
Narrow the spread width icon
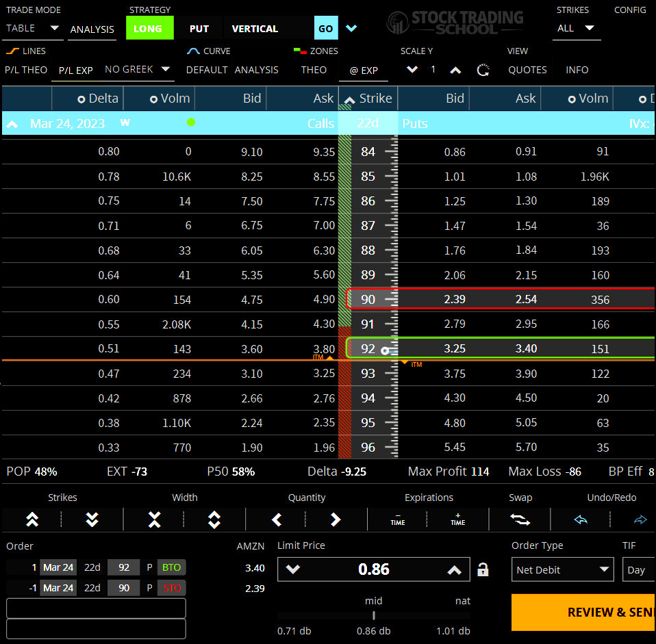pos(154,519)
